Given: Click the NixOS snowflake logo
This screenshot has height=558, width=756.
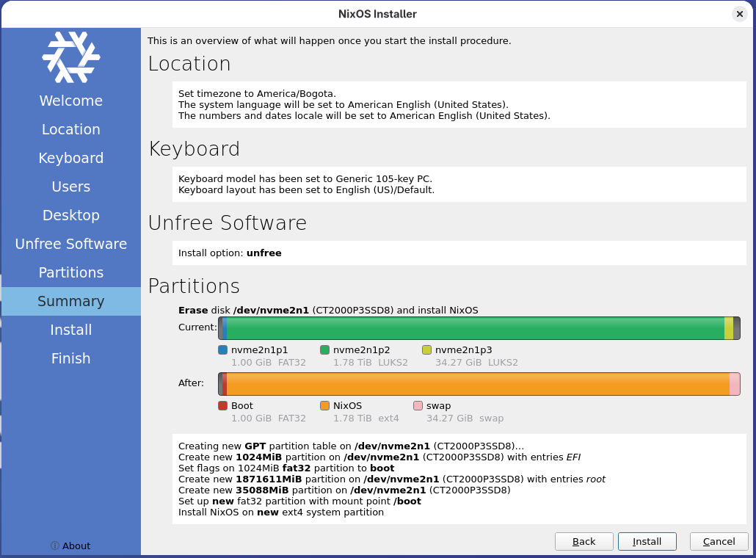Looking at the screenshot, I should (x=71, y=57).
